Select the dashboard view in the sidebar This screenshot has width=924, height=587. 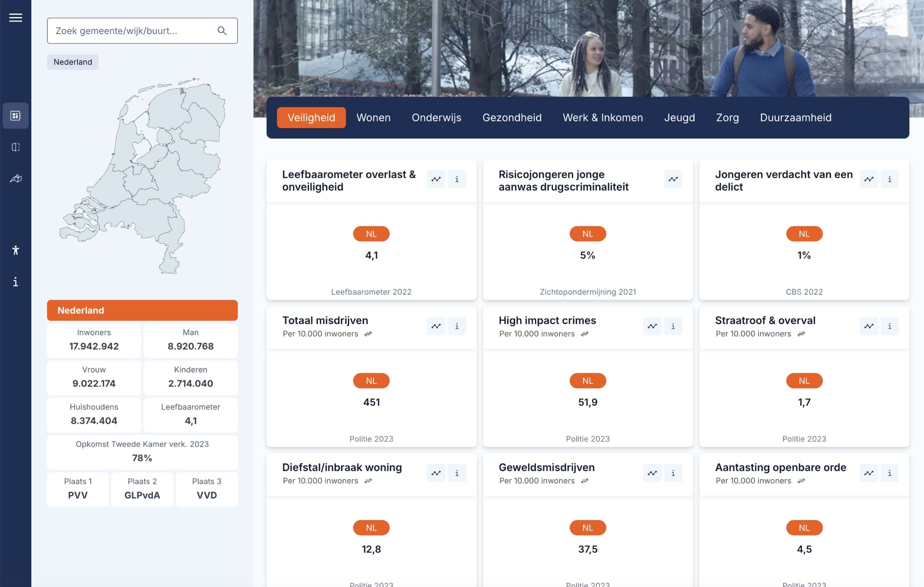(x=15, y=116)
